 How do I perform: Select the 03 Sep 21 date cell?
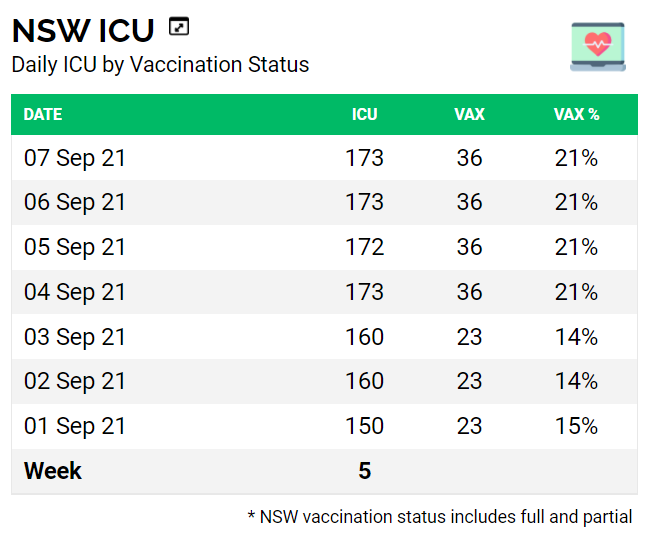coord(75,337)
